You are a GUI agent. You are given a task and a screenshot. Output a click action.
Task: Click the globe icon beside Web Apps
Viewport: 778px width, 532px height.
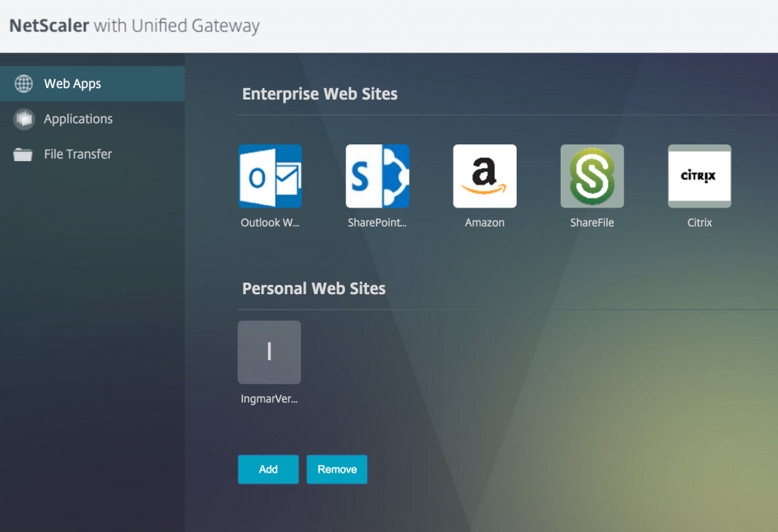pyautogui.click(x=24, y=84)
